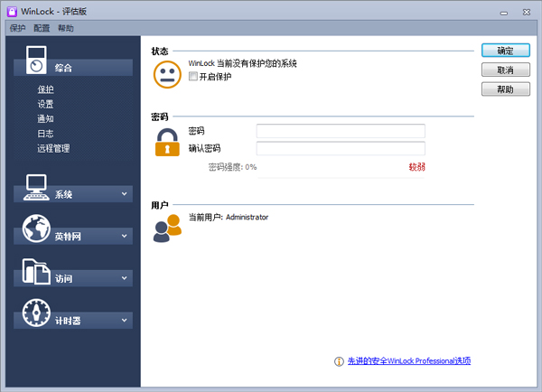Minimize the WinLock window

tap(504, 13)
